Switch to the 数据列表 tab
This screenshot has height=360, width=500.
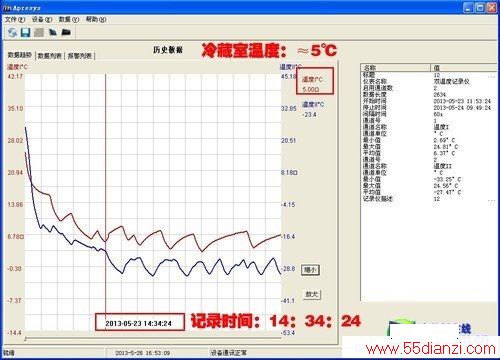pyautogui.click(x=49, y=56)
